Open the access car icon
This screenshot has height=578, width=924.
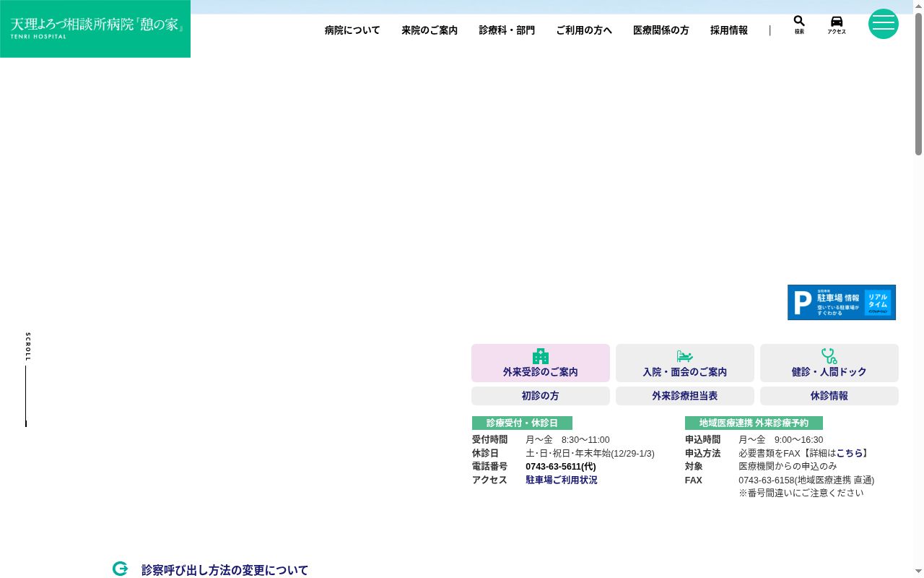point(837,21)
